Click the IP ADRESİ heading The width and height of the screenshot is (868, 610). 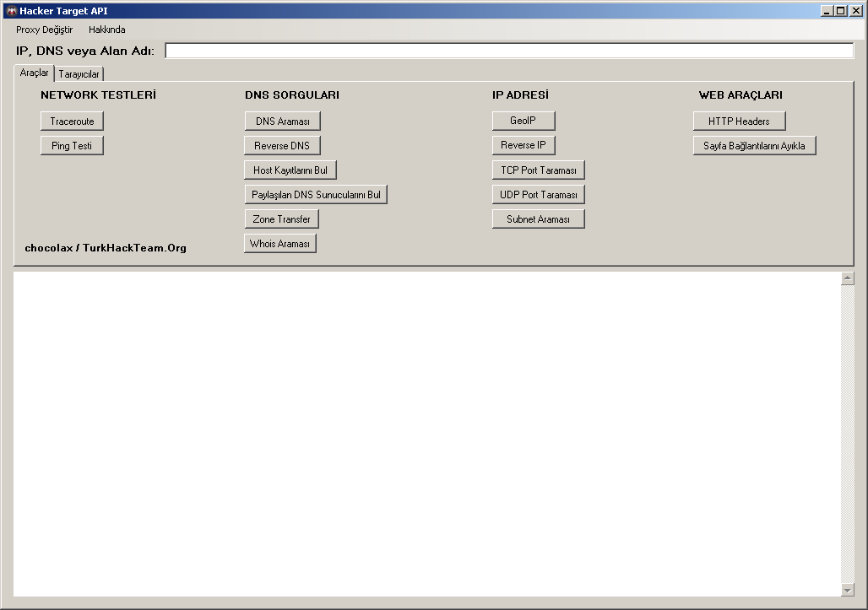tap(520, 94)
